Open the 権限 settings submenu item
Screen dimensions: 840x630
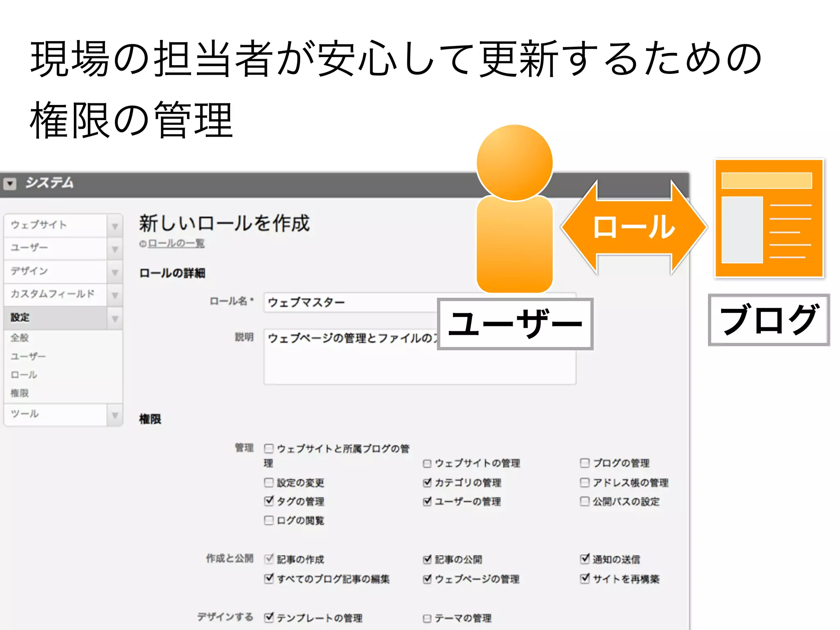click(x=20, y=393)
